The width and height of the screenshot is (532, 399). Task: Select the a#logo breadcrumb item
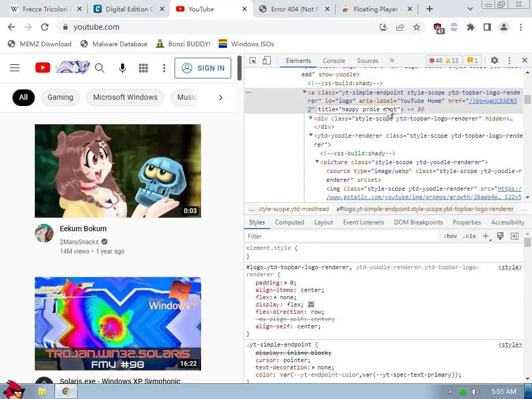tap(425, 209)
